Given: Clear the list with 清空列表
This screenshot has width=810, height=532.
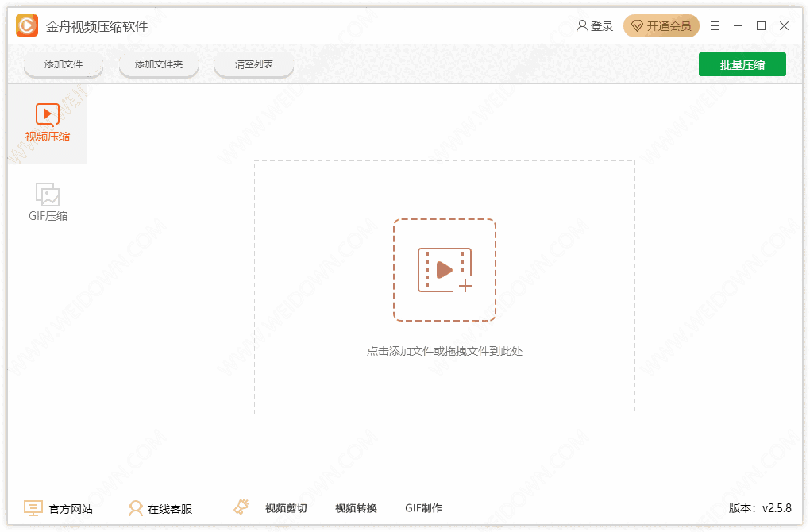Looking at the screenshot, I should click(x=254, y=64).
